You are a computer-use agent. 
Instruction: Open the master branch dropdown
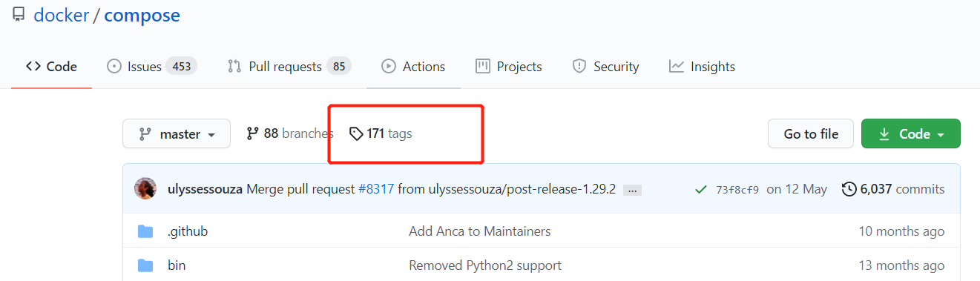(177, 134)
